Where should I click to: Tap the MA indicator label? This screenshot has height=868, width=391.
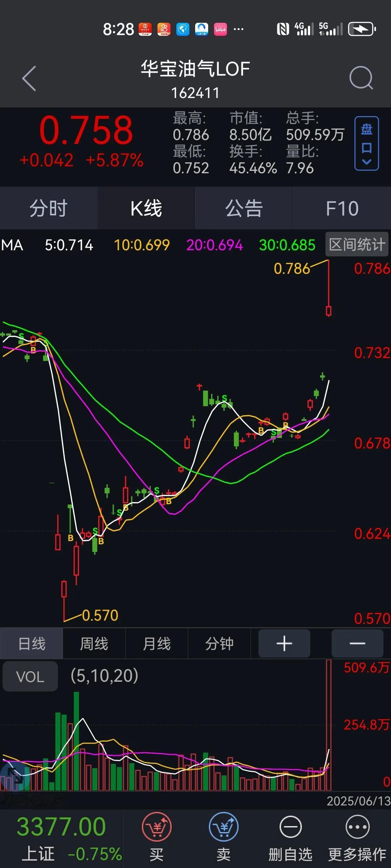(12, 245)
